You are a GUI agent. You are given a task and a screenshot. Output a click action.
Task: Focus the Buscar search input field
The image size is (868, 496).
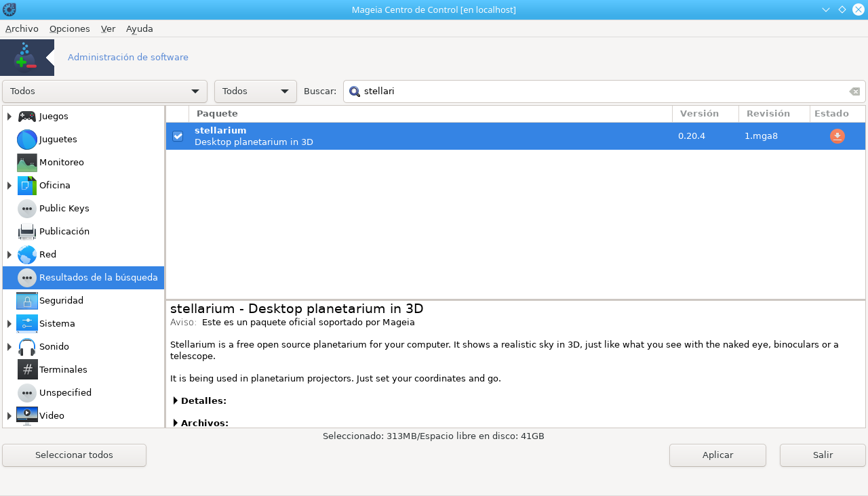(604, 91)
